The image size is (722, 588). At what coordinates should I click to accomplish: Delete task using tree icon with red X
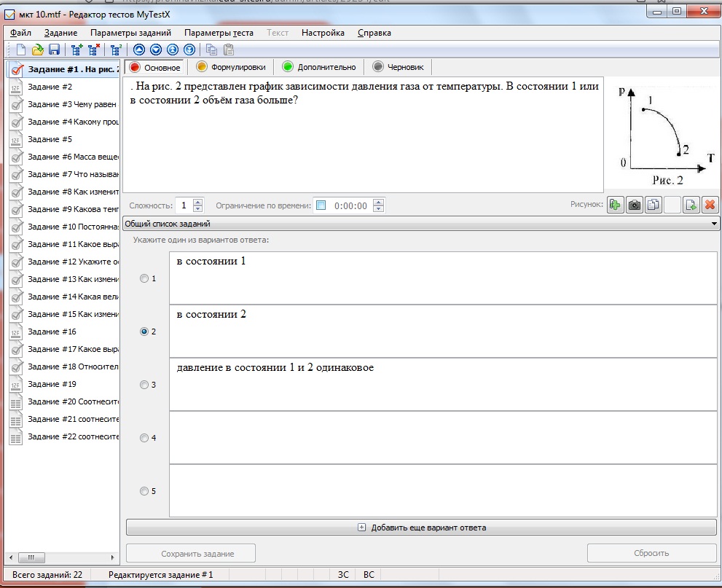(95, 50)
